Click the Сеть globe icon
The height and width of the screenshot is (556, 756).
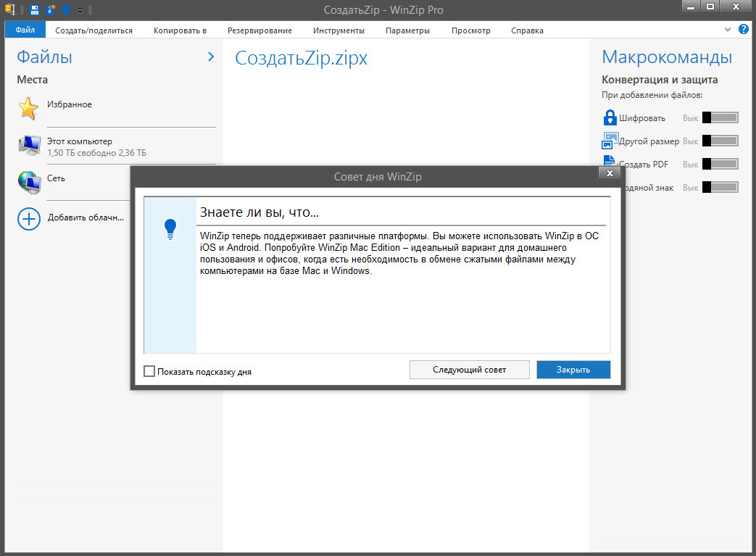pos(30,182)
